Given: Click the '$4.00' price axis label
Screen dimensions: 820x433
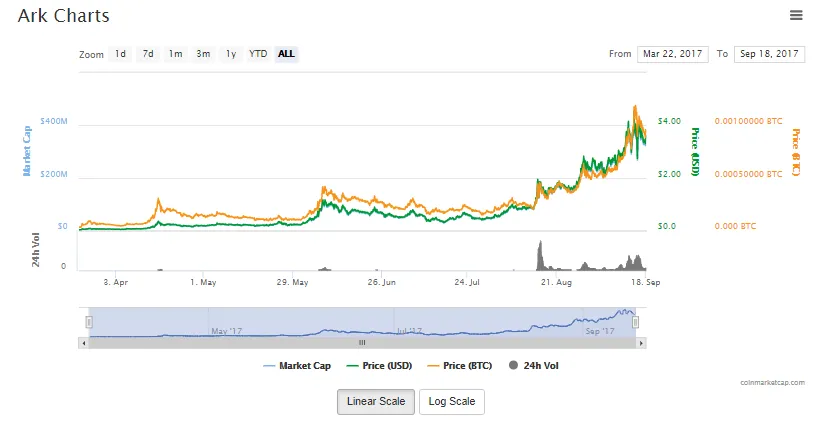Looking at the screenshot, I should 669,121.
